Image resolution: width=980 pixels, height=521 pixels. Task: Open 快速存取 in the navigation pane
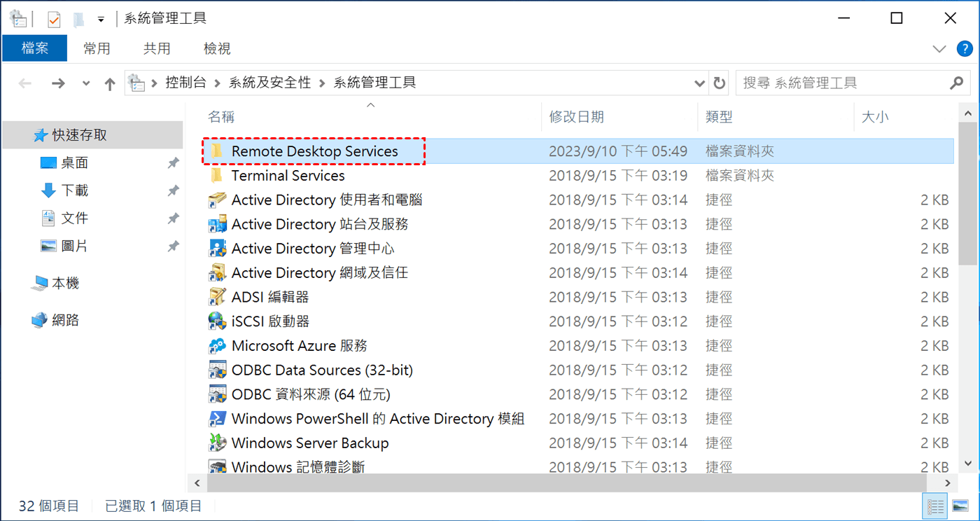[93, 135]
